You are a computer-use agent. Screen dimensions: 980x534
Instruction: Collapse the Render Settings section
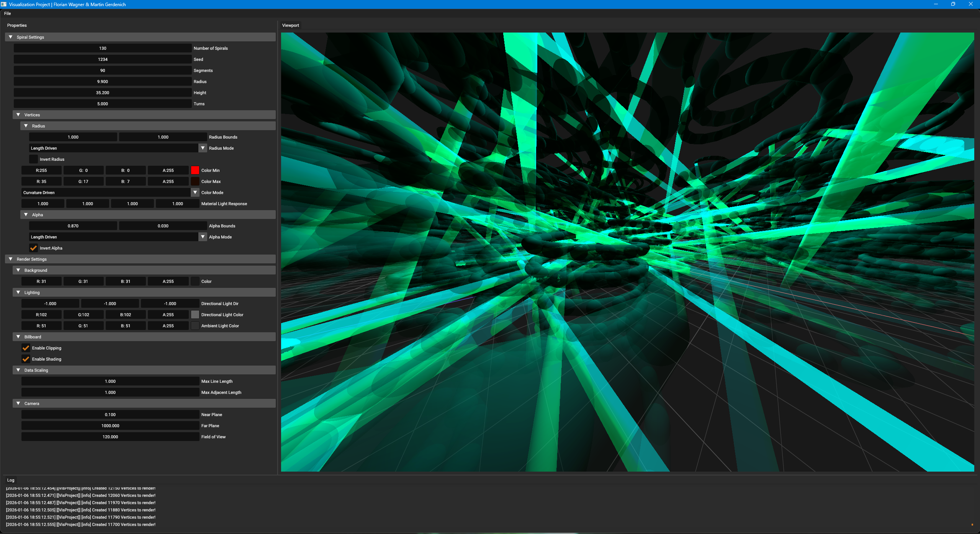[11, 259]
